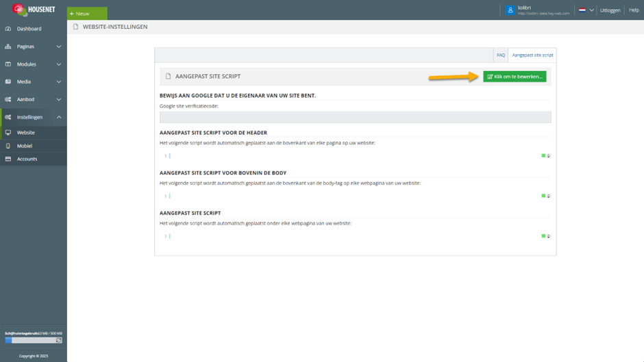
Task: Expand the Media menu chevron
Action: [x=59, y=81]
